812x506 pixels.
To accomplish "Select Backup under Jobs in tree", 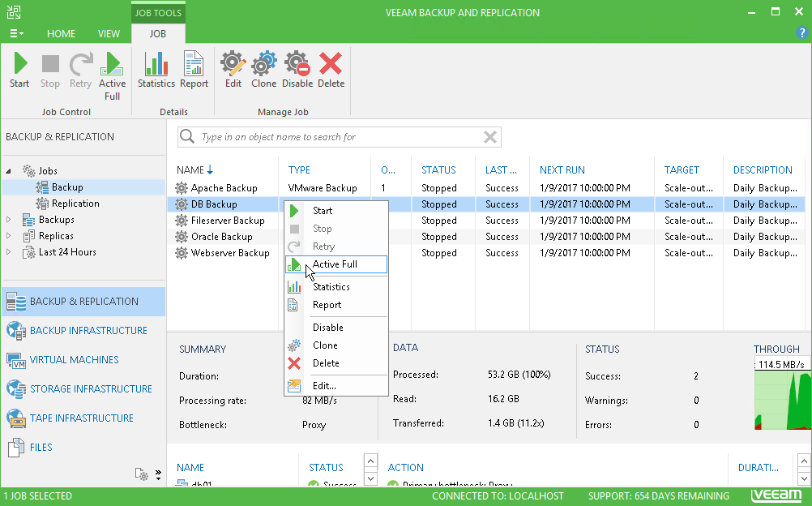I will 67,187.
